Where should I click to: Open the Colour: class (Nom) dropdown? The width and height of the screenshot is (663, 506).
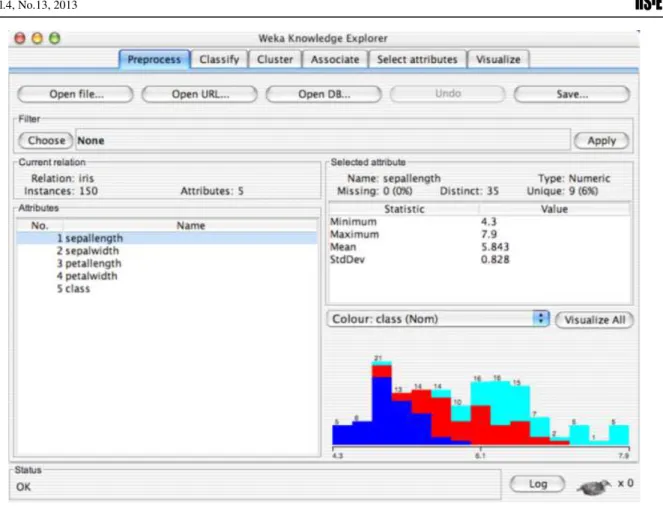tap(438, 319)
